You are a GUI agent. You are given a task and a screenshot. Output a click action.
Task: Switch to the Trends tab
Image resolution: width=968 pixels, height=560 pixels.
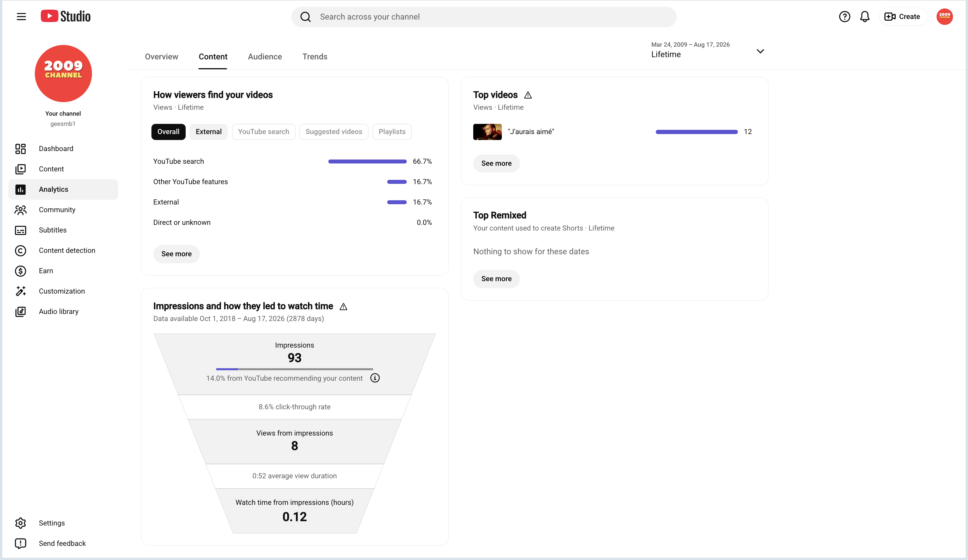315,56
